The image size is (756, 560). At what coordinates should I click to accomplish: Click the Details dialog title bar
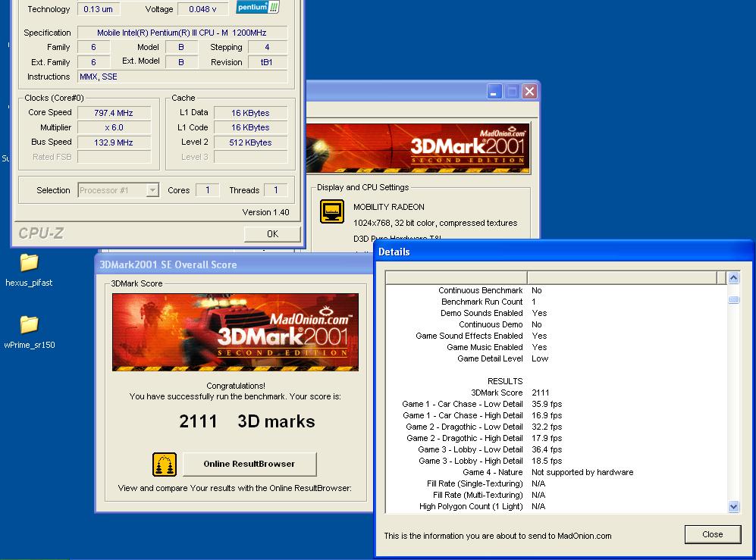[x=563, y=252]
